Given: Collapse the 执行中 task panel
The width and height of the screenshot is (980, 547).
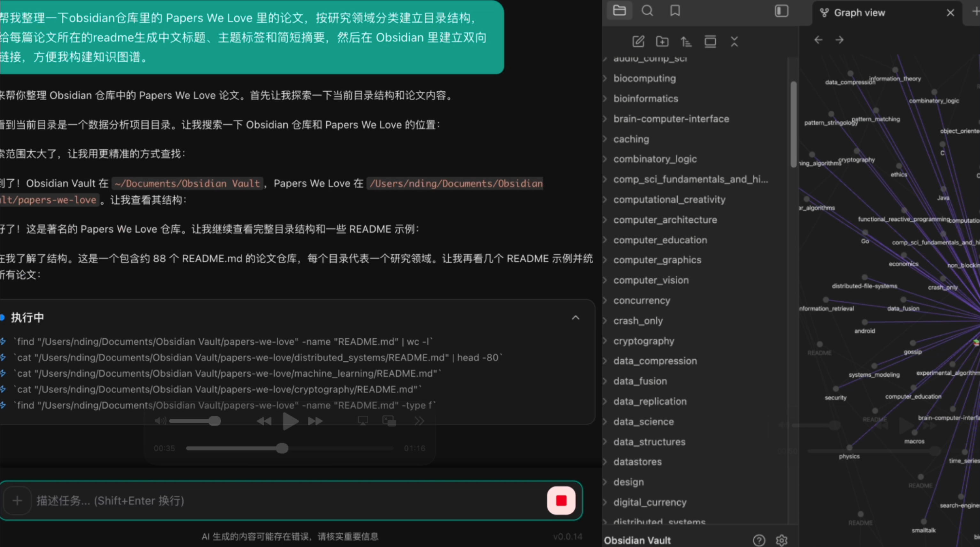Looking at the screenshot, I should pyautogui.click(x=576, y=317).
